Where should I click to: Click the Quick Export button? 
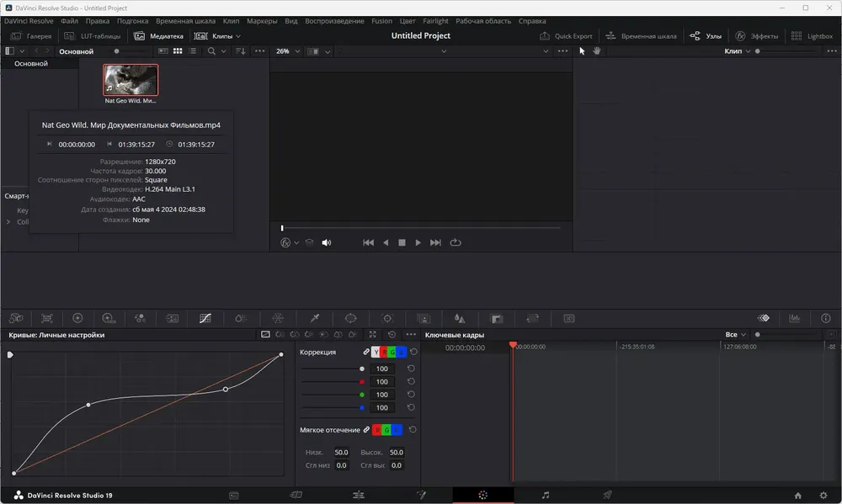(566, 36)
